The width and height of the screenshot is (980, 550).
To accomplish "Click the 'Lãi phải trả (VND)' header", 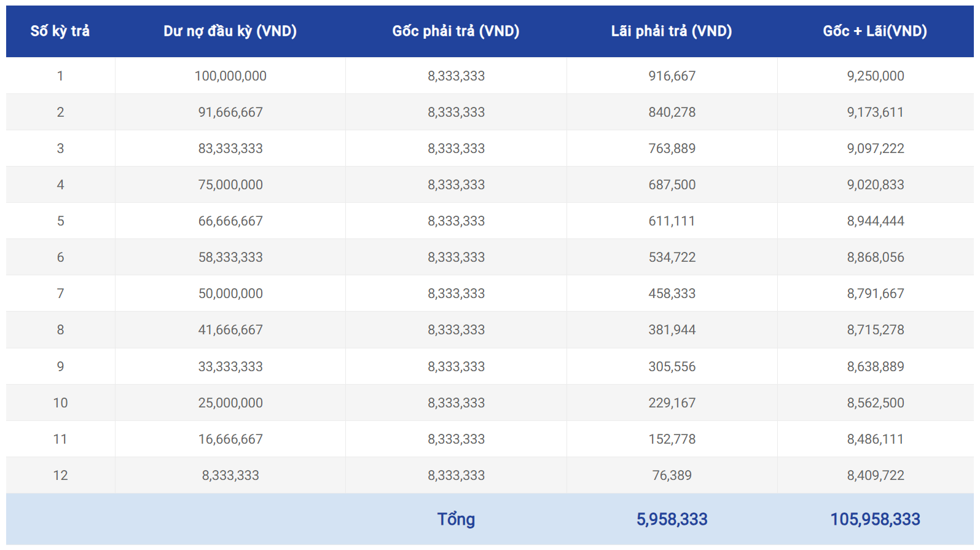I will click(x=672, y=31).
